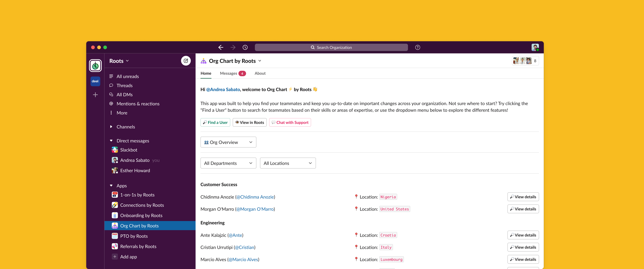Go back with the left arrow
Image resolution: width=644 pixels, height=269 pixels.
click(221, 48)
